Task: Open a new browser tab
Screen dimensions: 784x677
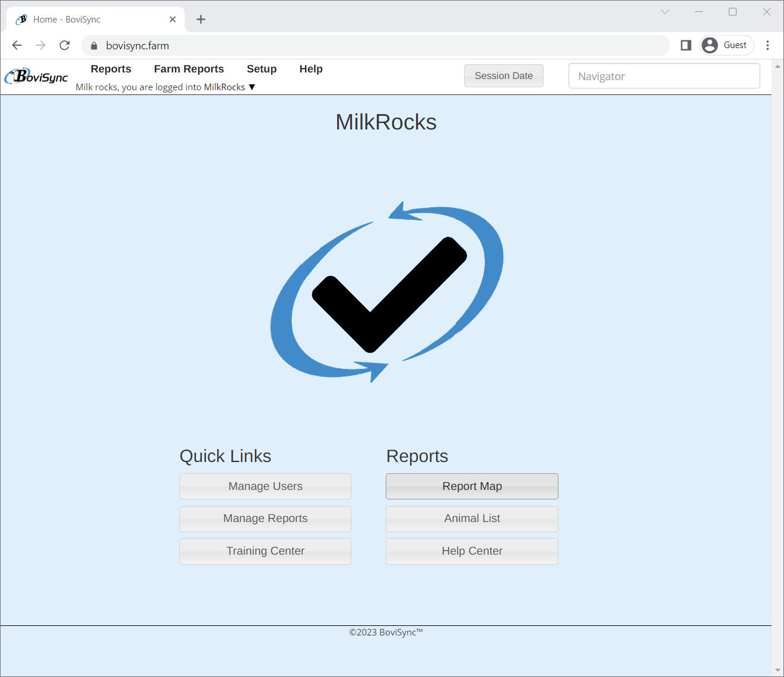Action: pyautogui.click(x=201, y=20)
